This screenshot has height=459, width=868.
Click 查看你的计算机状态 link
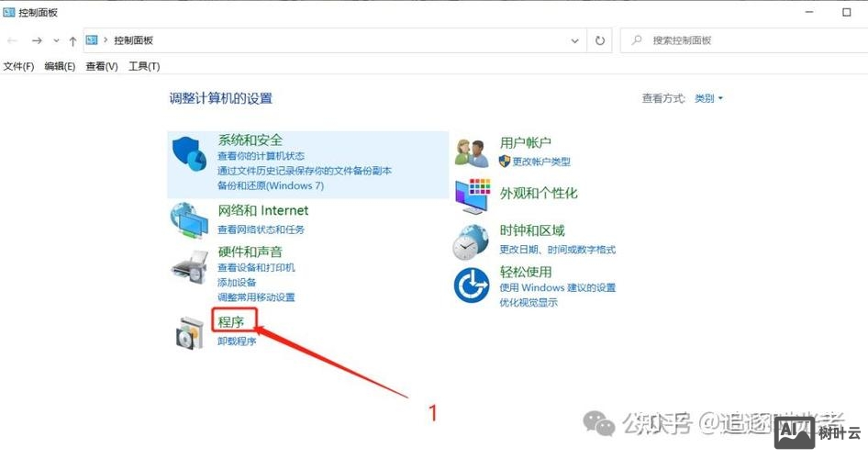pos(261,156)
